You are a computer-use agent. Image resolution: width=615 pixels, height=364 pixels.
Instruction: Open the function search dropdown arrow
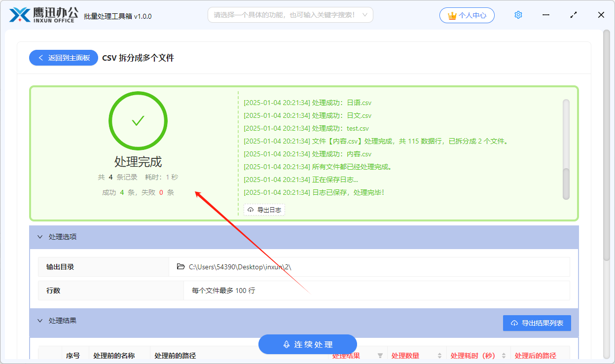(365, 15)
